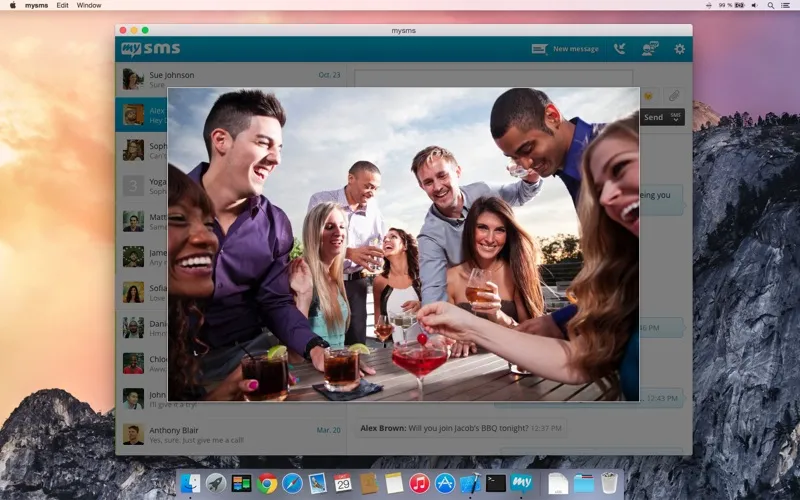Select the Sofia contact avatar

(x=133, y=292)
